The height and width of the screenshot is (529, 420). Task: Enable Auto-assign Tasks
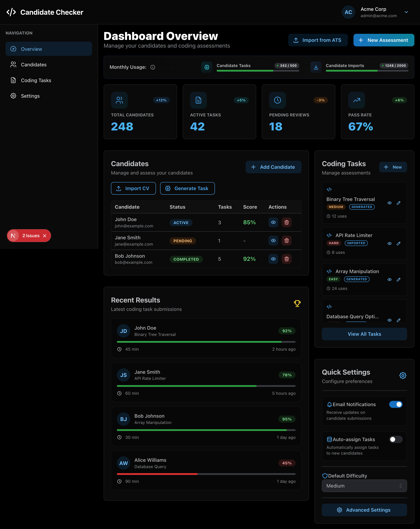coord(395,439)
